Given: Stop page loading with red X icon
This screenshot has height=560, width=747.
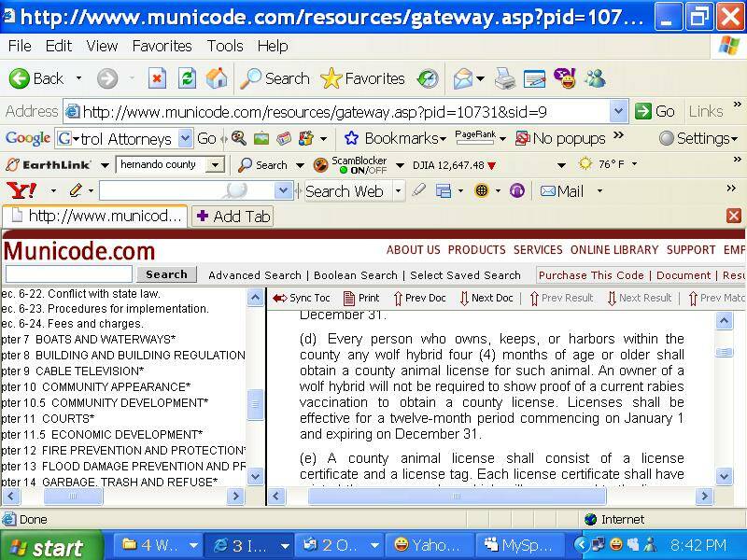Looking at the screenshot, I should (x=157, y=78).
